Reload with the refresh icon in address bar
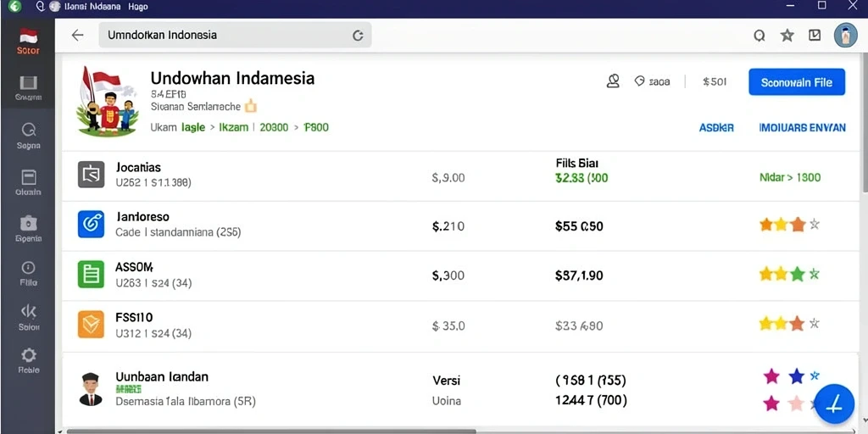 point(359,36)
